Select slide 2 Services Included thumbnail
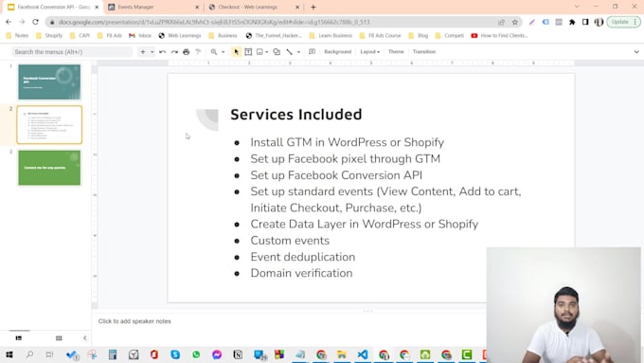644x363 pixels. click(49, 124)
